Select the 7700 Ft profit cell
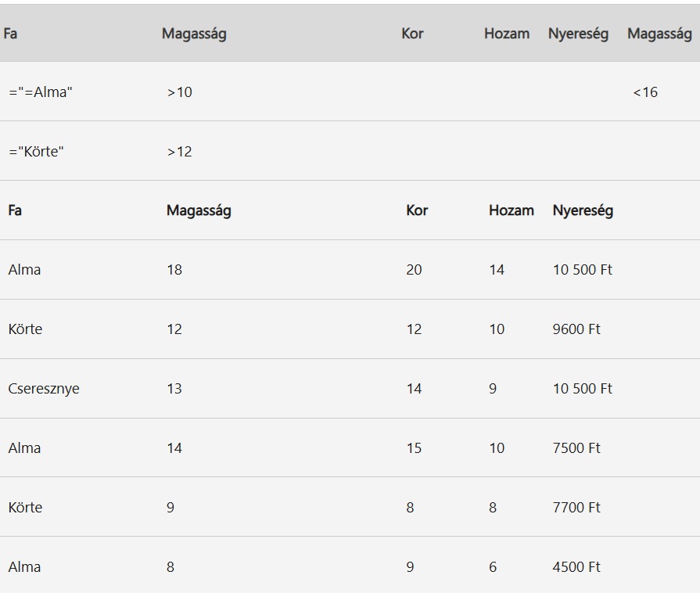 576,508
